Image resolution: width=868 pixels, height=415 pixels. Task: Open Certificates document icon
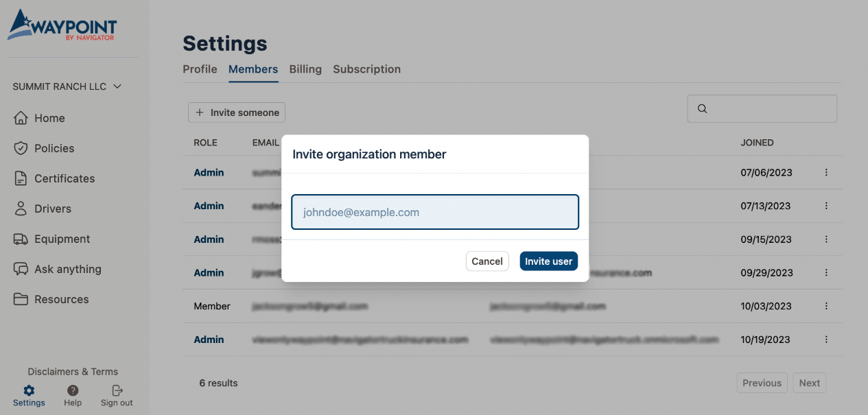pyautogui.click(x=21, y=178)
